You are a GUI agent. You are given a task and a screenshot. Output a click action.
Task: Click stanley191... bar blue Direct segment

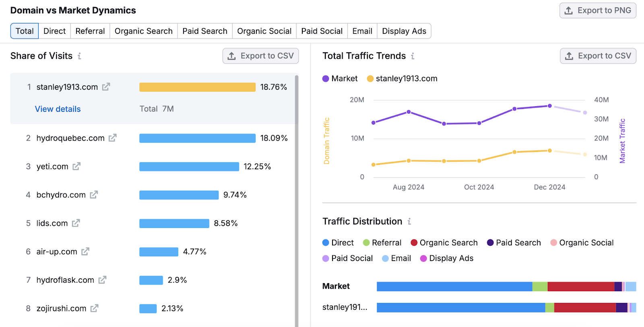point(461,308)
